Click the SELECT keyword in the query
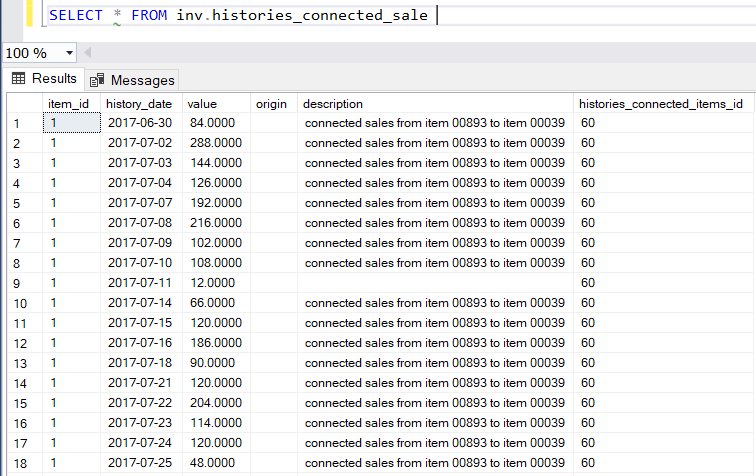Image resolution: width=756 pixels, height=476 pixels. point(76,15)
